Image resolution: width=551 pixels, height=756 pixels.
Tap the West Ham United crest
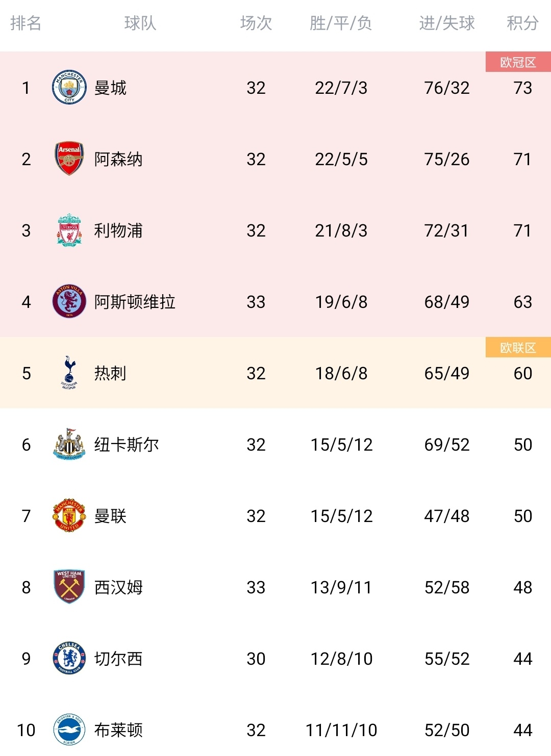69,587
